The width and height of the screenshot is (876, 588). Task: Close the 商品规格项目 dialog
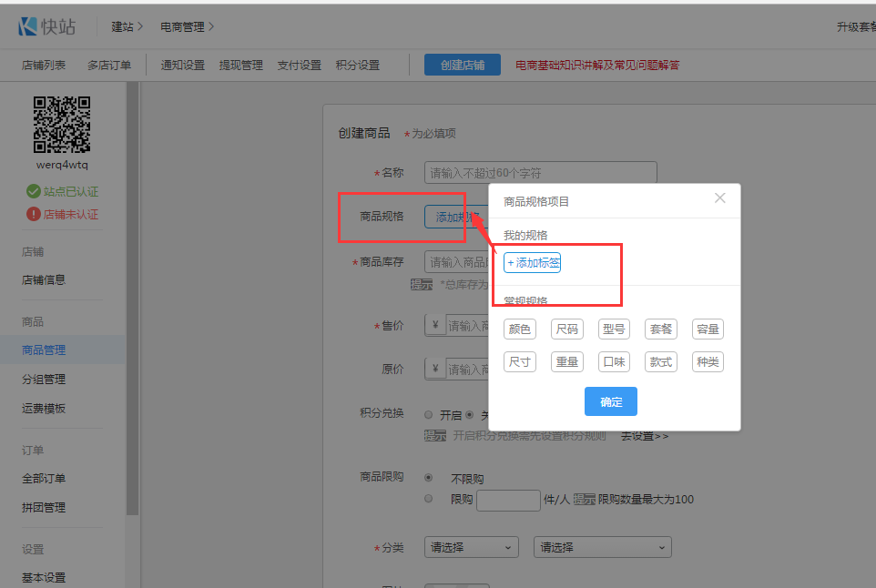(x=720, y=198)
